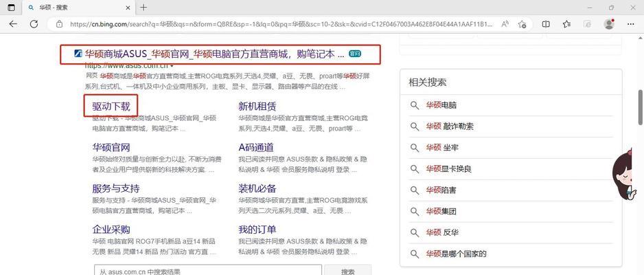Select related search 华硕电脑
This screenshot has height=275, width=644.
pyautogui.click(x=441, y=105)
